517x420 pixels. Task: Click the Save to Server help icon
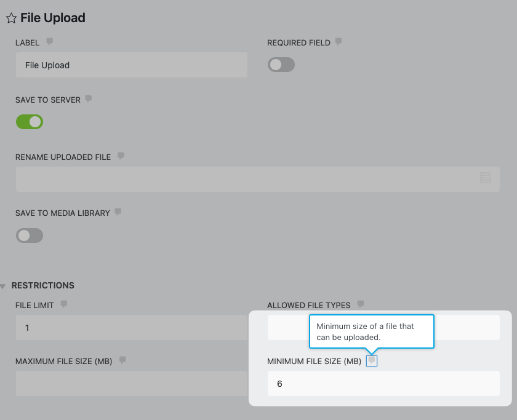[89, 98]
